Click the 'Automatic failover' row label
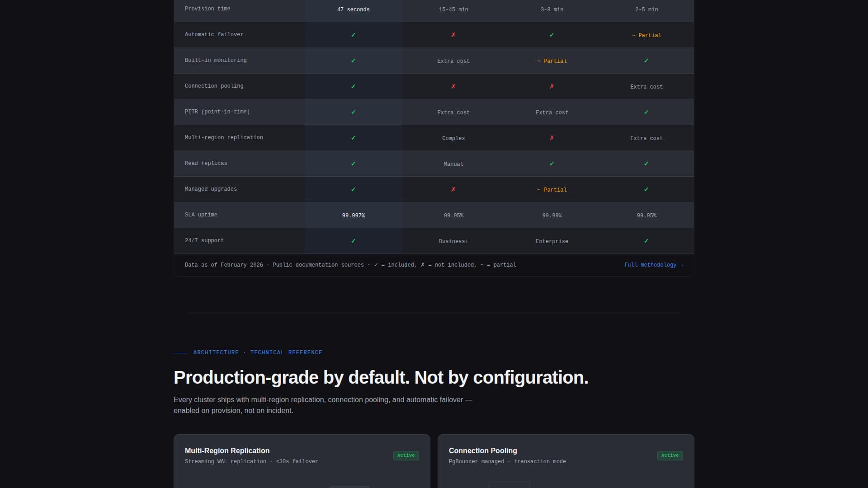This screenshot has width=868, height=488. coord(214,34)
